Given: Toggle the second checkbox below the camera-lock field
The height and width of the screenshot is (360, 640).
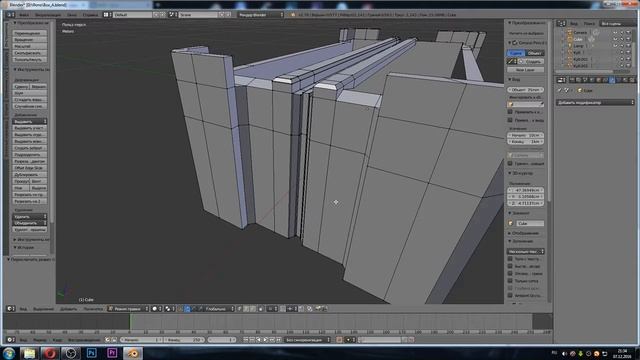Looking at the screenshot, I should coord(510,120).
